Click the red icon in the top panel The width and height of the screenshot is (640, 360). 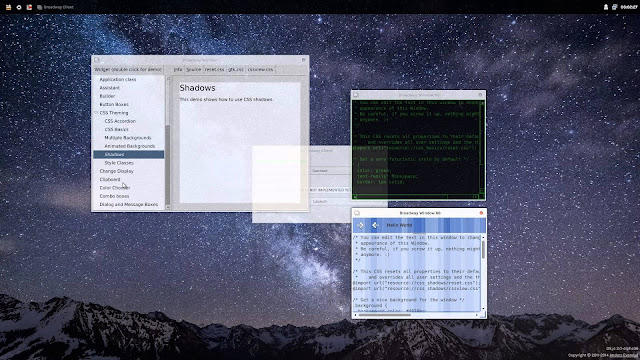pyautogui.click(x=29, y=7)
